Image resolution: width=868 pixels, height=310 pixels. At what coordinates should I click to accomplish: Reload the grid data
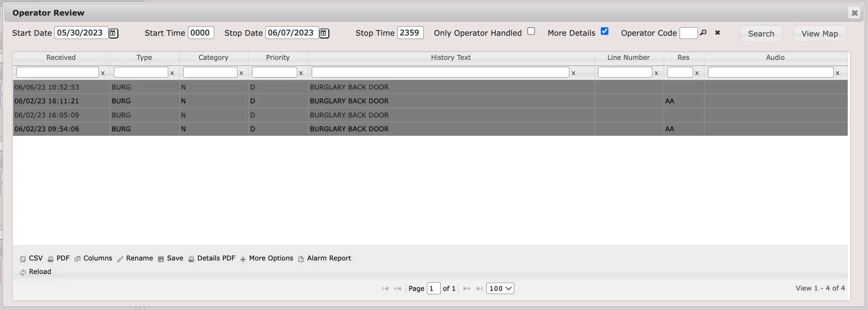pyautogui.click(x=36, y=272)
